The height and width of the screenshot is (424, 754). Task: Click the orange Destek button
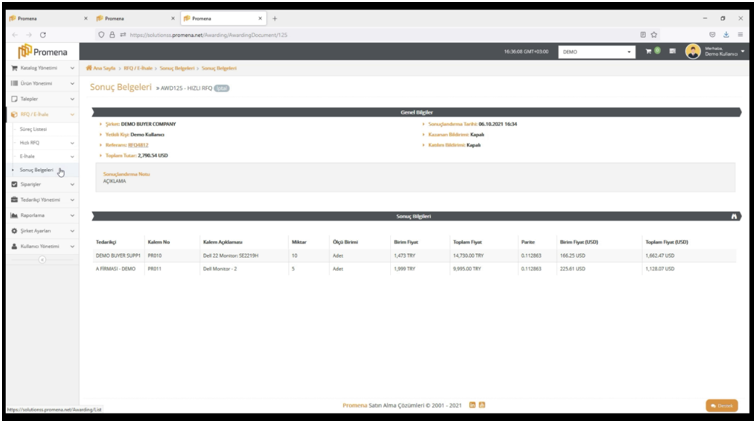pos(722,406)
